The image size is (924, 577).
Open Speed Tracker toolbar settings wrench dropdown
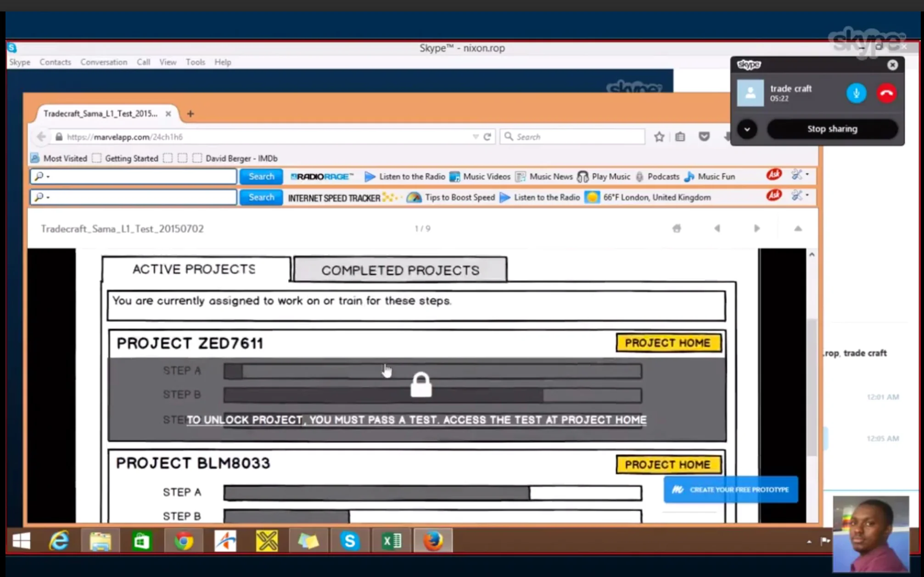pyautogui.click(x=800, y=195)
